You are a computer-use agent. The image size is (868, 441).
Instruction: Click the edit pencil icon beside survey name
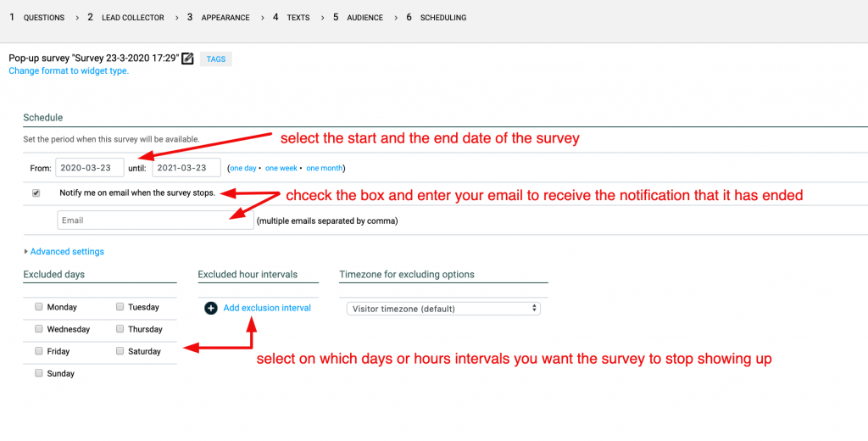click(x=188, y=59)
